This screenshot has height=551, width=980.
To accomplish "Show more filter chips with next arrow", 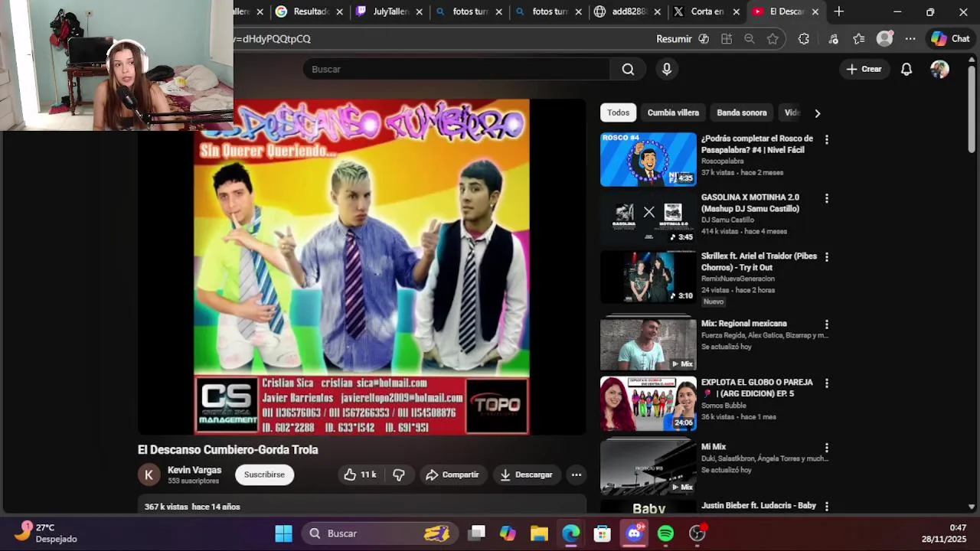I will pos(817,113).
